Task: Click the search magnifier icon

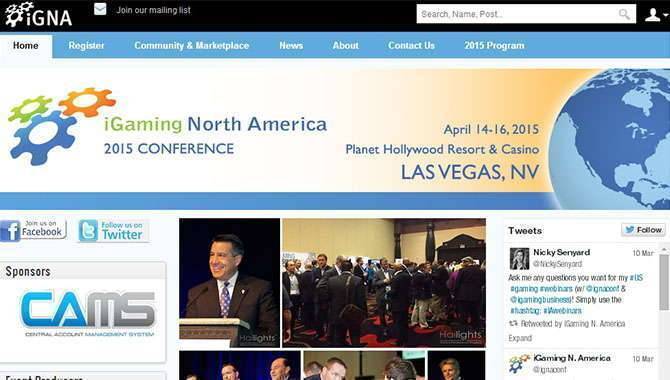Action: [624, 14]
